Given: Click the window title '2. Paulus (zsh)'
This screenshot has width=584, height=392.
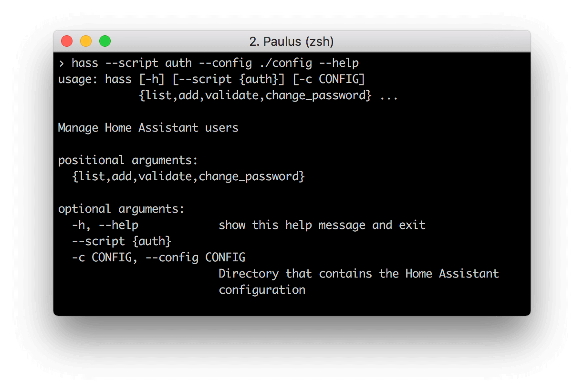Looking at the screenshot, I should [x=292, y=41].
